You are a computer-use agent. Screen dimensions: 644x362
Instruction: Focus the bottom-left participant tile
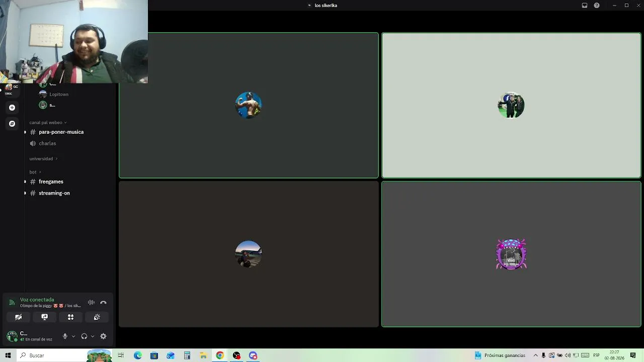click(x=249, y=254)
